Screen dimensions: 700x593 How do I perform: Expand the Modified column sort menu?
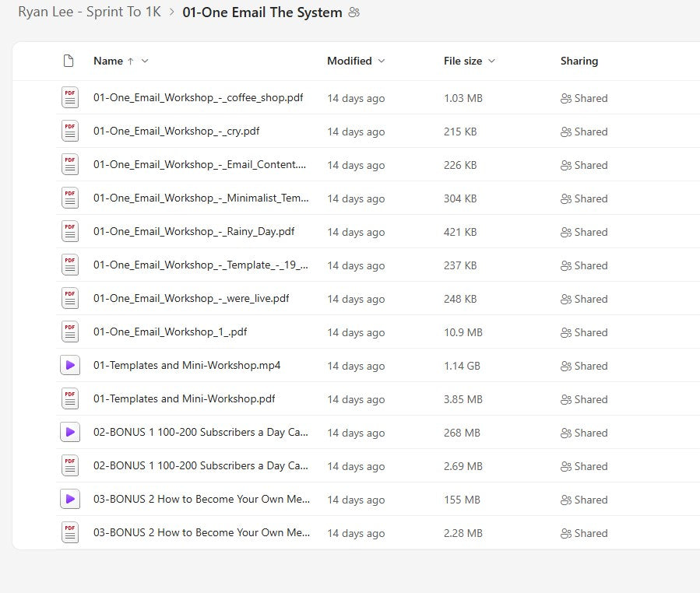381,61
